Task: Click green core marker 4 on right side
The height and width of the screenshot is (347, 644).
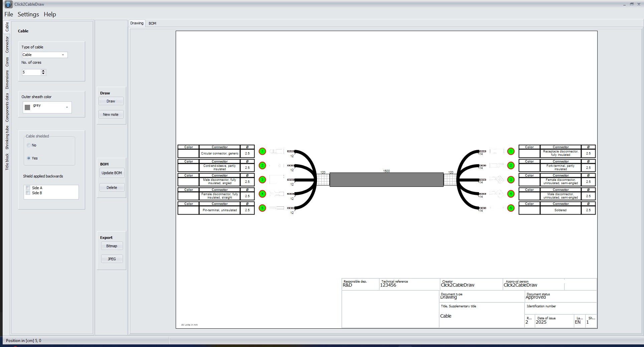Action: coord(511,194)
